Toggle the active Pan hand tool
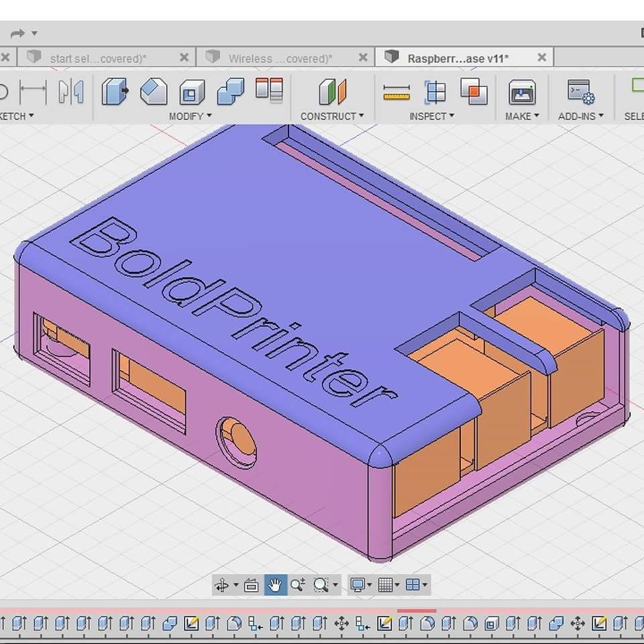The height and width of the screenshot is (644, 644). pos(275,585)
